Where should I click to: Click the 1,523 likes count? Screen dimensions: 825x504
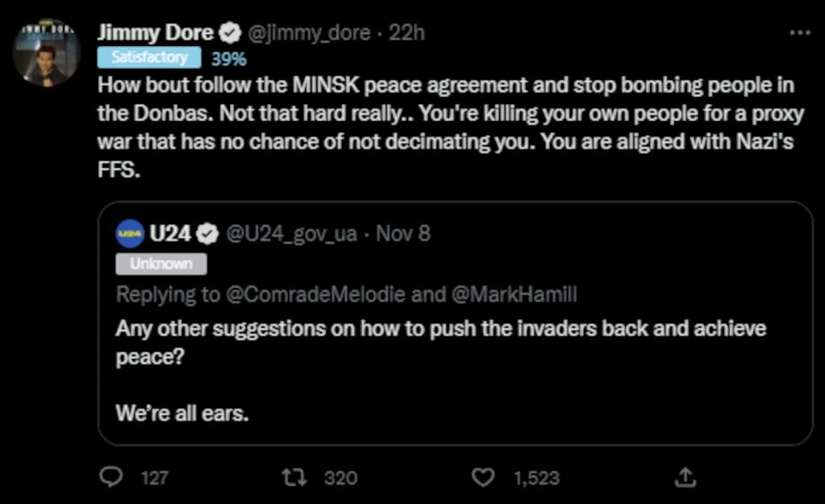point(537,477)
